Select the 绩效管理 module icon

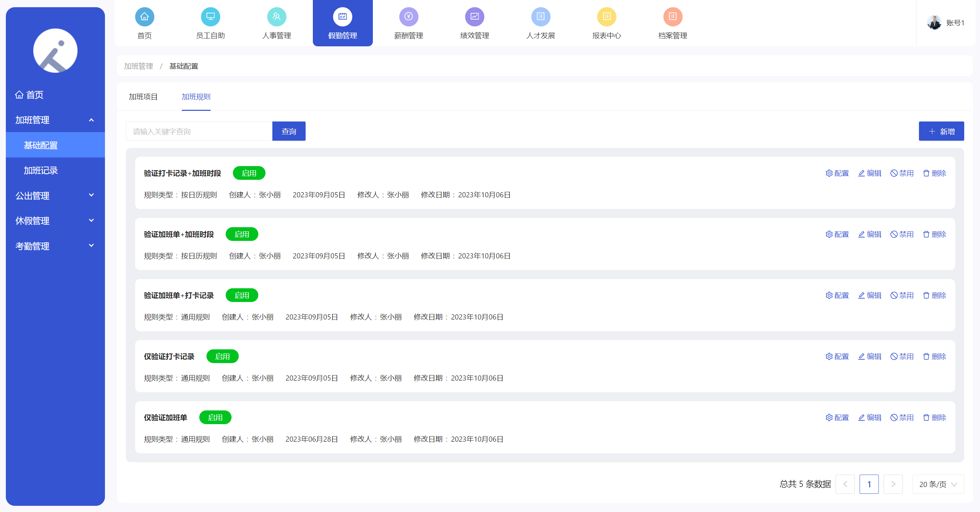click(474, 17)
